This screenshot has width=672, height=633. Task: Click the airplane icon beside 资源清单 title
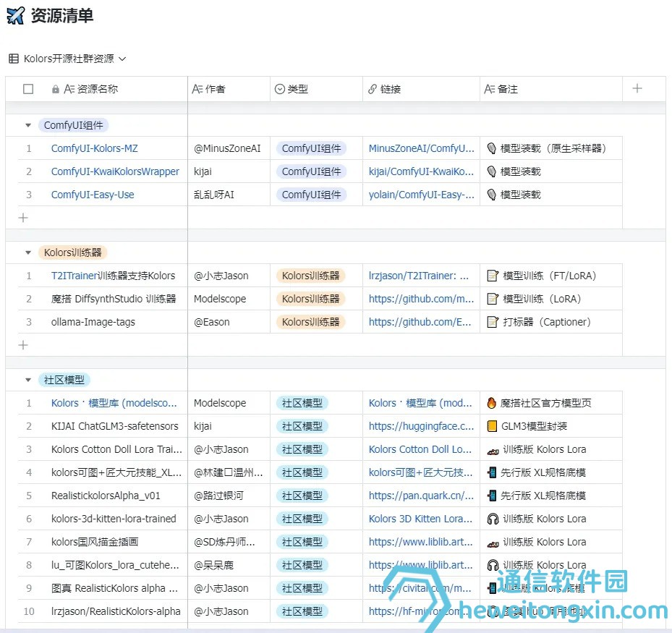coord(15,15)
